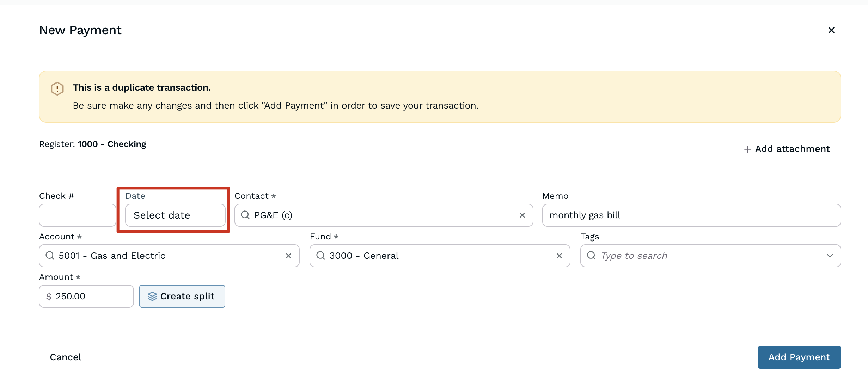868x385 pixels.
Task: Click the duplicate transaction warning icon
Action: [57, 88]
